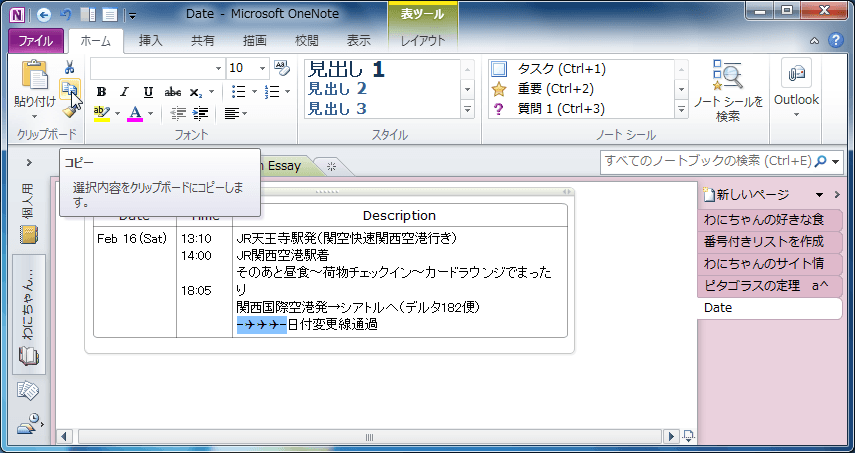Click the large Paste clipboard icon
The width and height of the screenshot is (855, 453).
pos(35,75)
